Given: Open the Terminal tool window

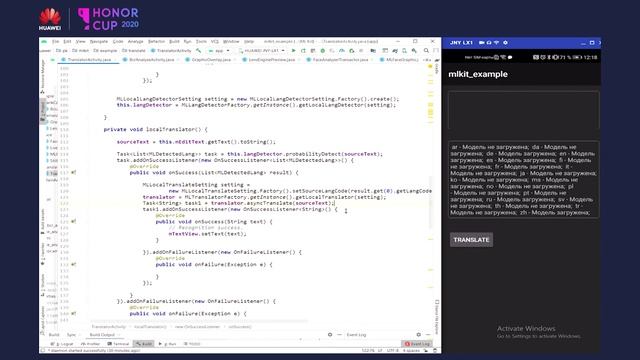Looking at the screenshot, I should tap(118, 344).
